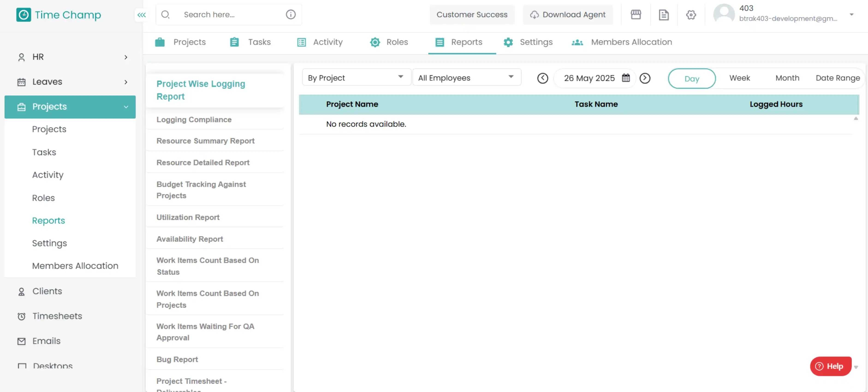Click the search info icon
Viewport: 868px width, 392px height.
click(291, 14)
